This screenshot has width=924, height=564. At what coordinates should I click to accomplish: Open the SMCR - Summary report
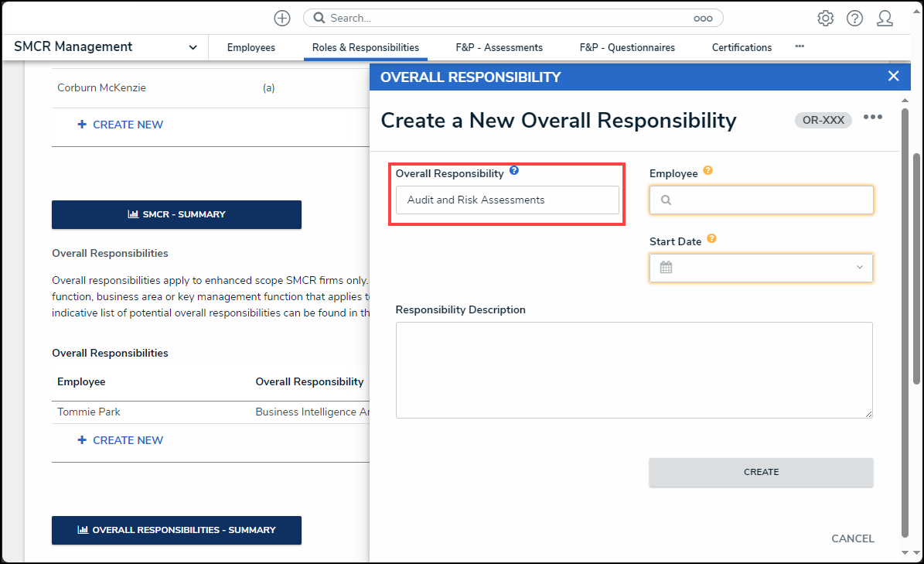(x=176, y=214)
